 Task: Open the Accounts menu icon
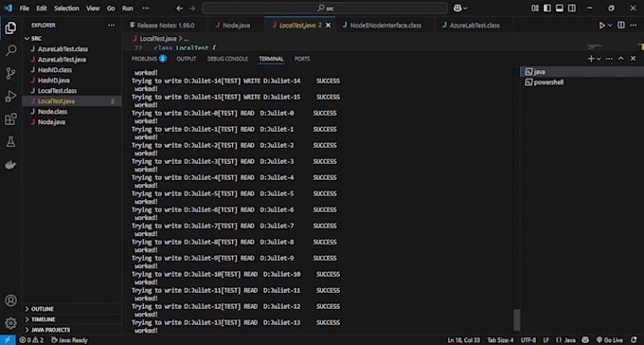point(10,300)
